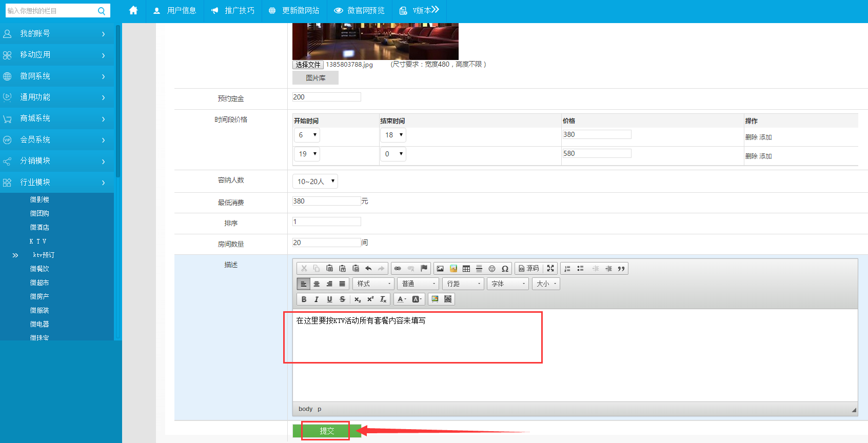Click the 预约定金 deposit input field

(327, 97)
